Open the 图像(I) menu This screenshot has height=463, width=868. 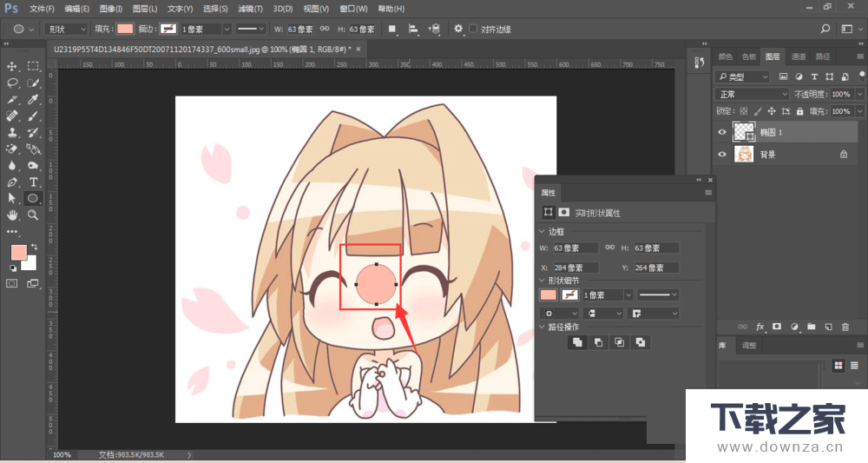(111, 9)
